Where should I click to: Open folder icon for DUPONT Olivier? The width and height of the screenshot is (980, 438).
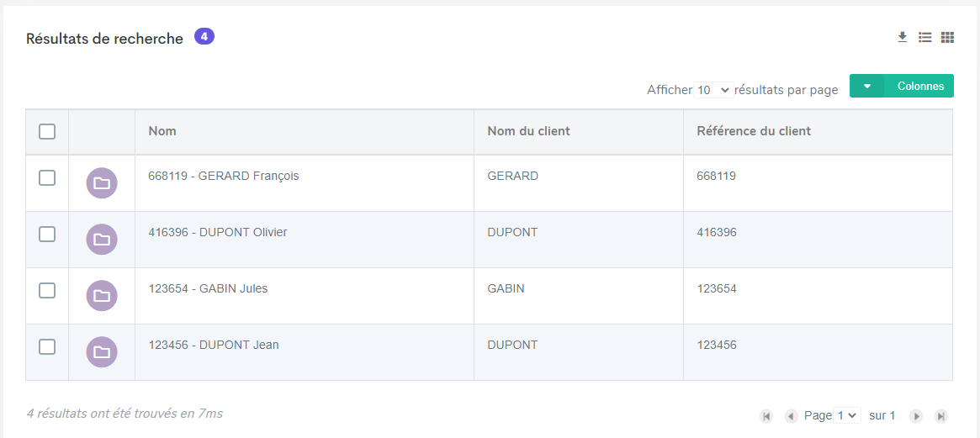coord(102,240)
